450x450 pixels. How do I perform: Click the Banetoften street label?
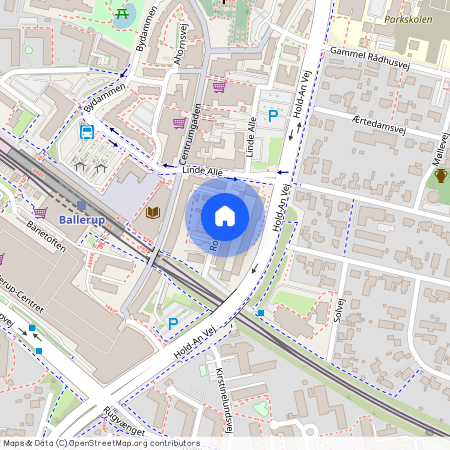tap(46, 236)
